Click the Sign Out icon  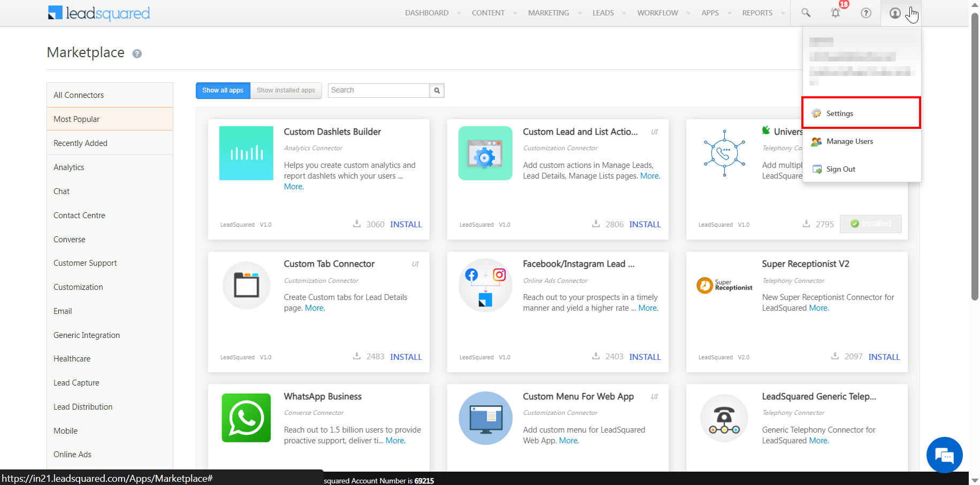(x=817, y=170)
